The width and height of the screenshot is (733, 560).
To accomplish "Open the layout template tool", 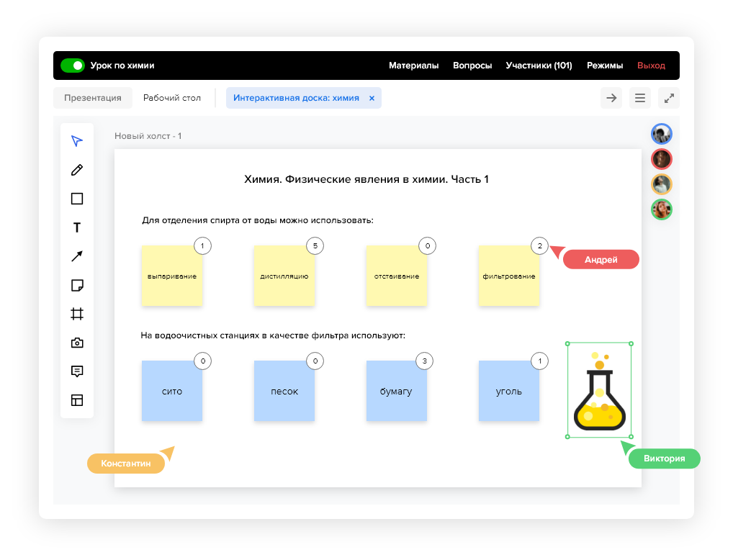I will click(x=77, y=400).
